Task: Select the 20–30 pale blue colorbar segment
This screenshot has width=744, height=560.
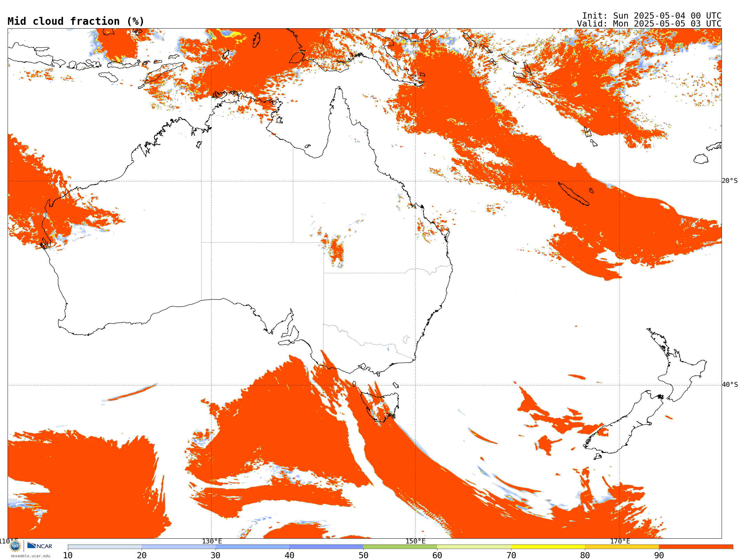Action: [x=178, y=547]
